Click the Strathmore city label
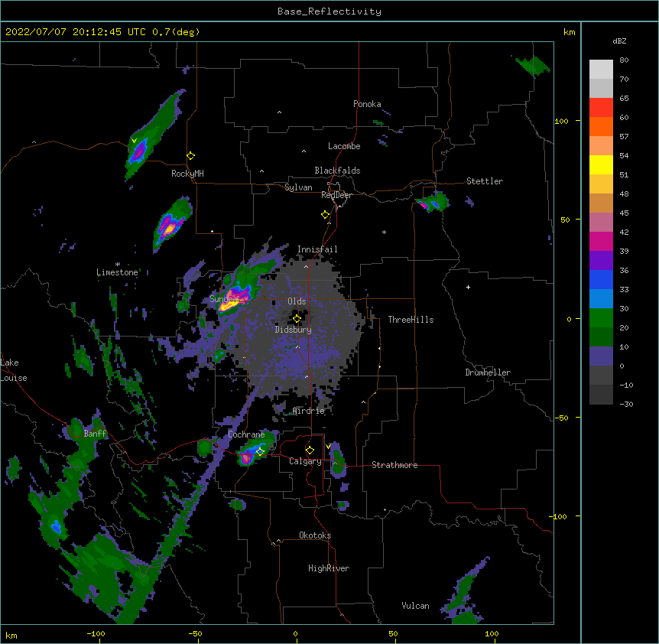Viewport: 659px width, 644px height. click(394, 465)
